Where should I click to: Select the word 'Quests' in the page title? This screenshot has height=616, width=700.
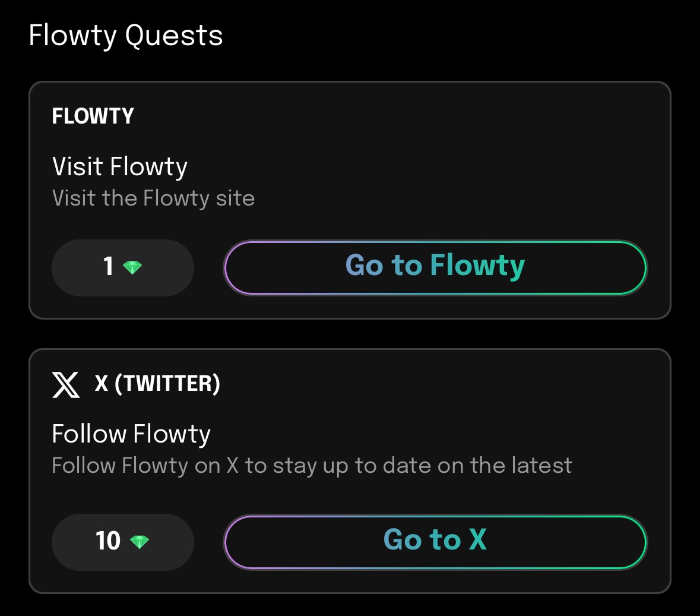tap(173, 36)
